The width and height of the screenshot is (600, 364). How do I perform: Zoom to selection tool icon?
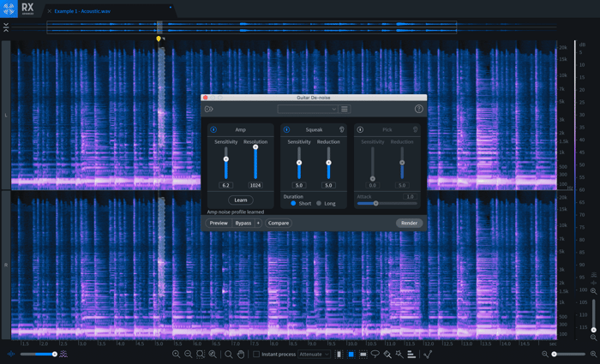pos(200,354)
